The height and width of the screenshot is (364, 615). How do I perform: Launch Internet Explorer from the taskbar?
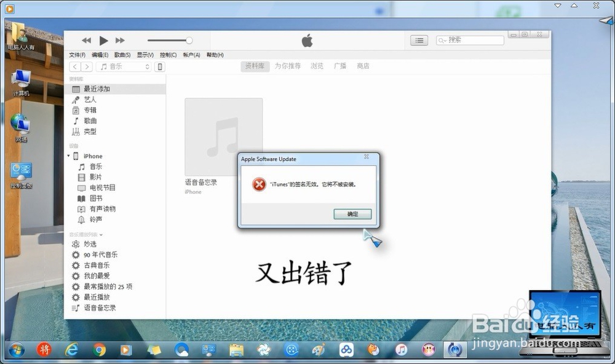[71, 349]
